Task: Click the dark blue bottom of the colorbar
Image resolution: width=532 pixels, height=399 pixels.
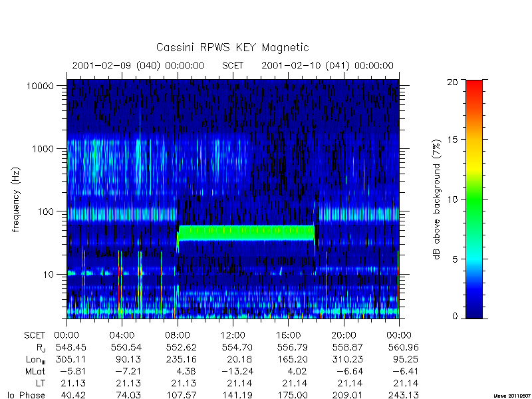Action: 474,312
